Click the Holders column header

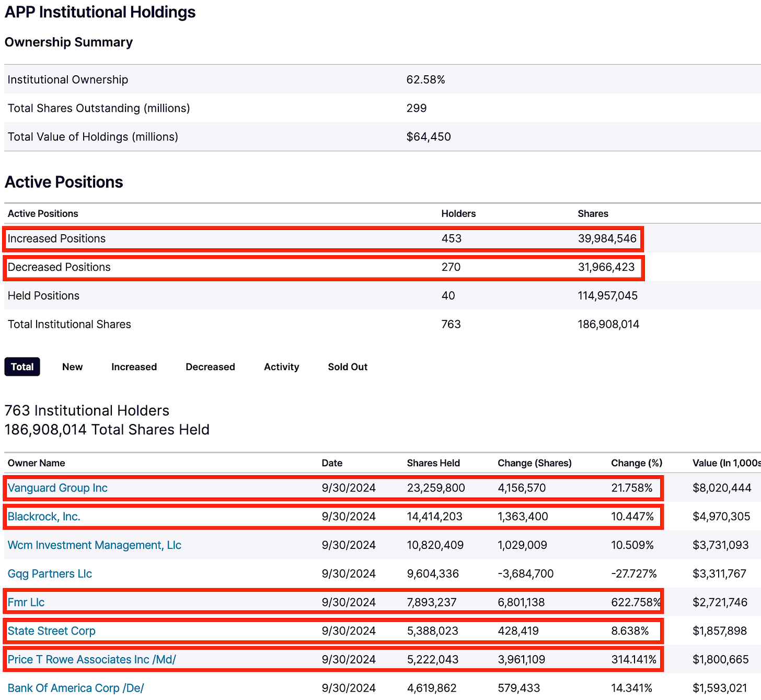(458, 213)
